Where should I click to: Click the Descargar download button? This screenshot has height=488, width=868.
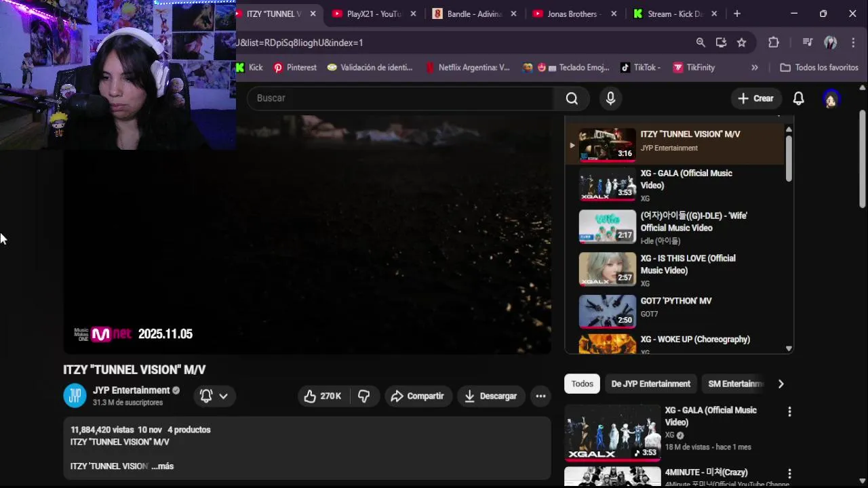490,396
